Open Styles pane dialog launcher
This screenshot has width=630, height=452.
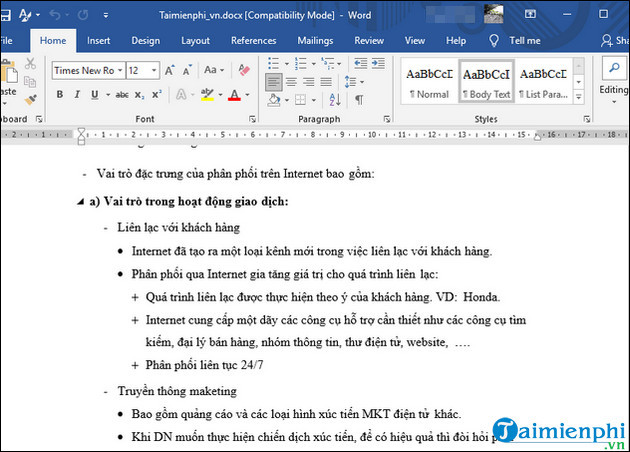[587, 119]
